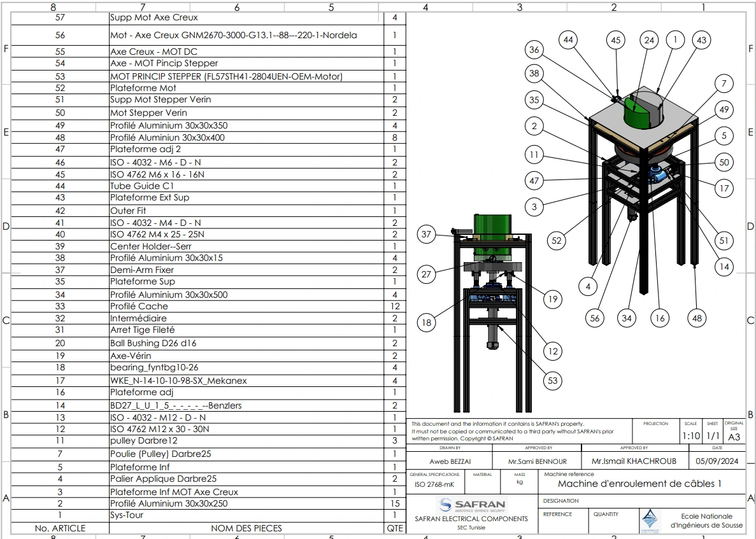Click the drawn-by name 'Aweb BEZZAI'

coord(450,461)
